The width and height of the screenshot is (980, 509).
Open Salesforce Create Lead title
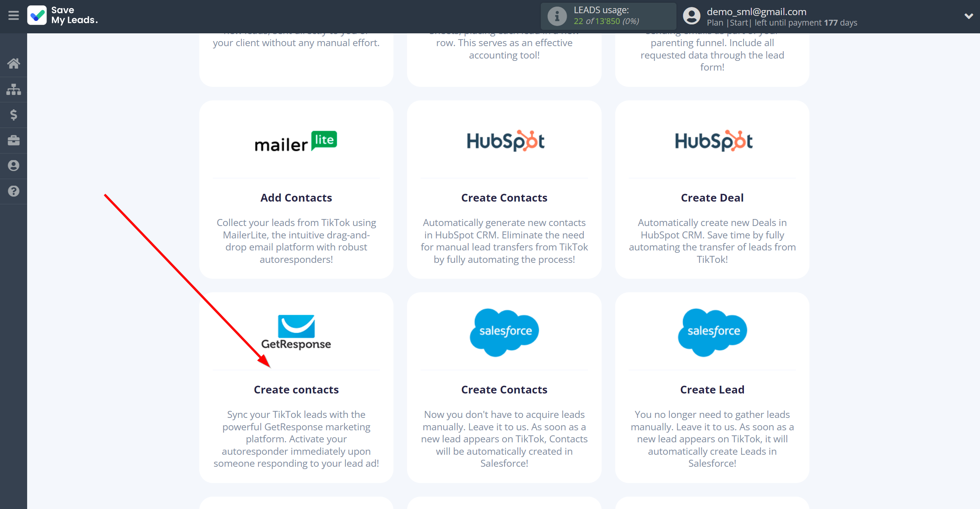pyautogui.click(x=712, y=390)
